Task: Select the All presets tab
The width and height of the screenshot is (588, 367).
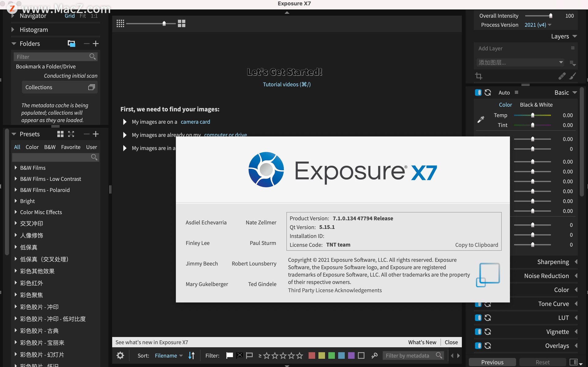Action: 17,147
